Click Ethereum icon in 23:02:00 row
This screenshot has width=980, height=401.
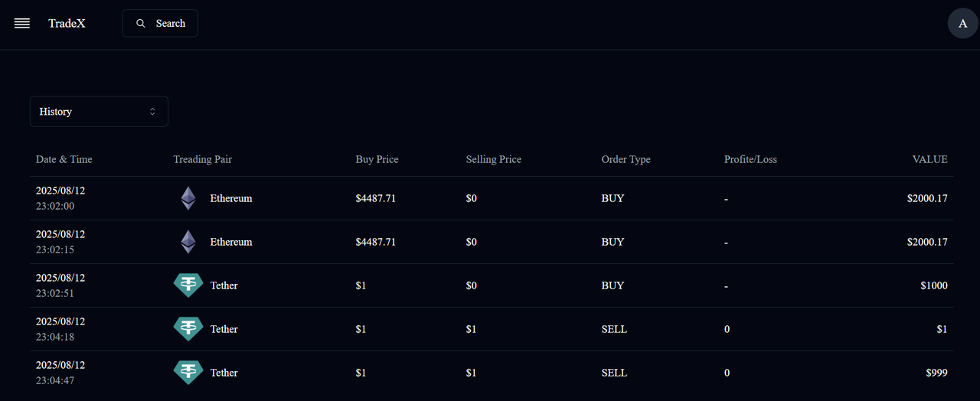[x=188, y=198]
